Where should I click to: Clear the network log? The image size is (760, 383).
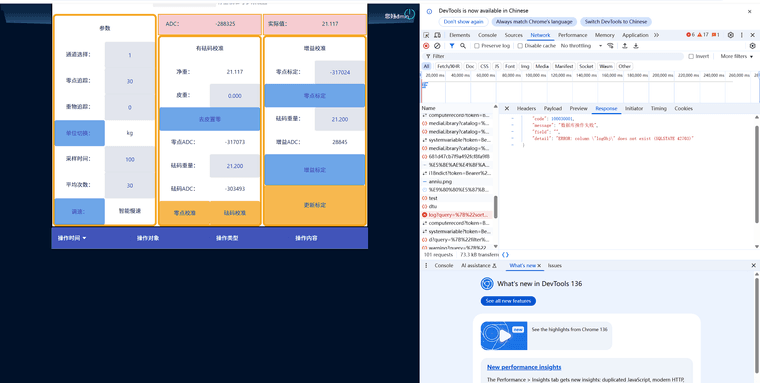click(x=437, y=46)
